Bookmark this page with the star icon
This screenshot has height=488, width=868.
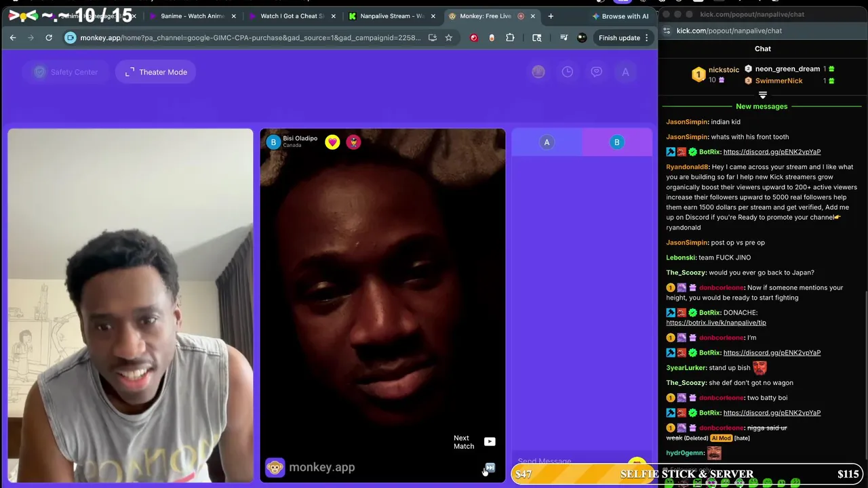[448, 38]
